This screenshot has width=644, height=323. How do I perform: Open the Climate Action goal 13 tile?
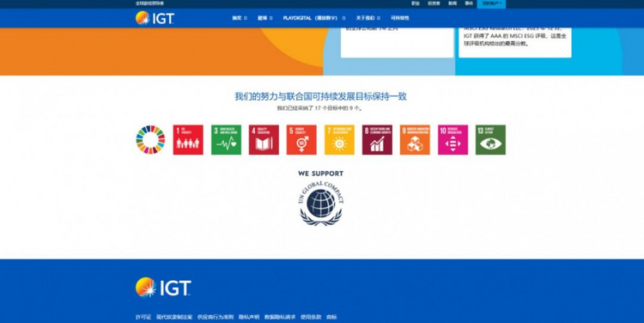pos(490,140)
